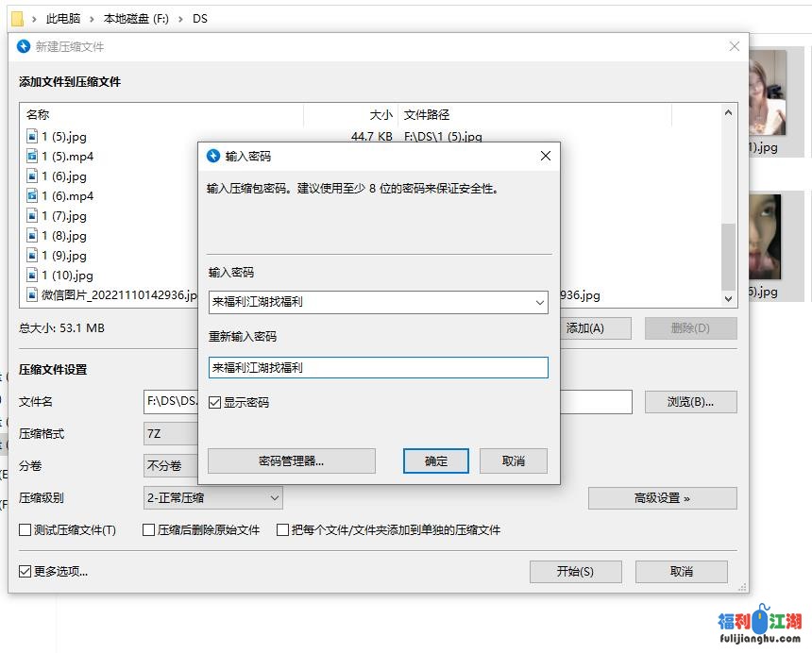Click the image icon of 1 (7).jpg

point(33,215)
